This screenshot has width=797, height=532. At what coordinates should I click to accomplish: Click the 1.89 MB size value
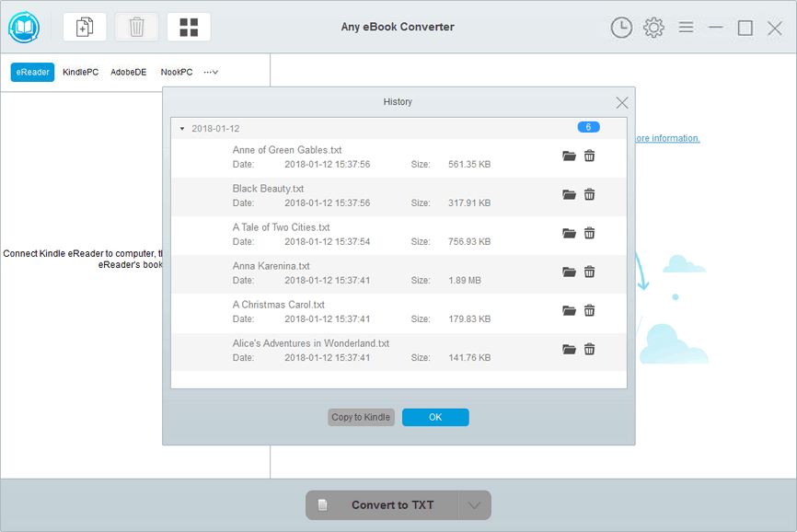(465, 280)
